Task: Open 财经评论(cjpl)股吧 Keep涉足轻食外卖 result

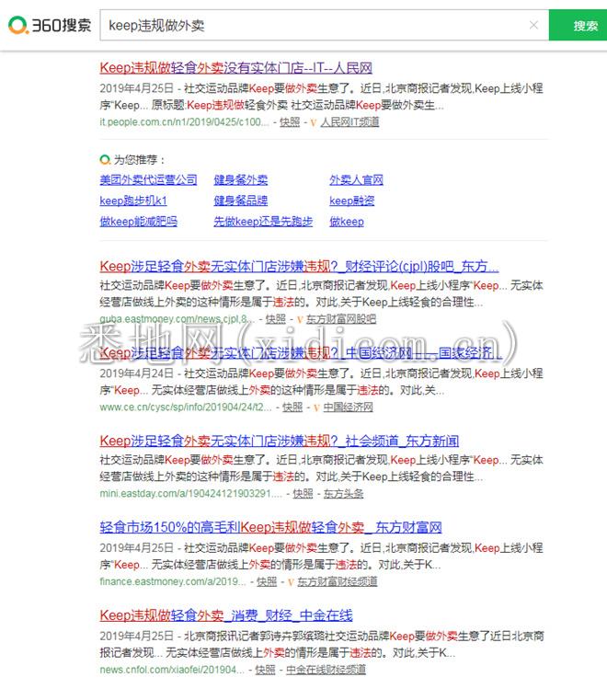Action: coord(299,267)
